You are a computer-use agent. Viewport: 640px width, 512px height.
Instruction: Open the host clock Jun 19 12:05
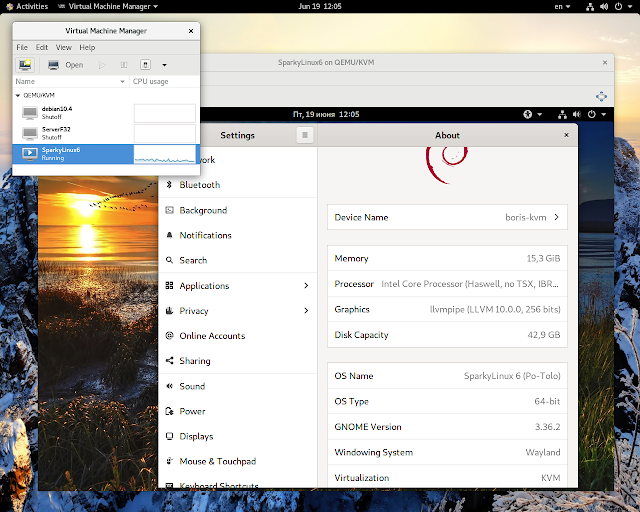[x=320, y=6]
